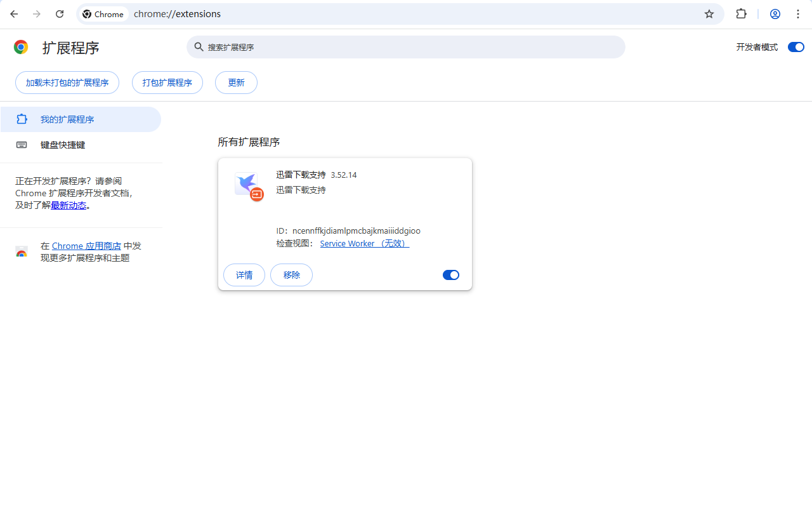Click the Chrome site info chip

103,14
